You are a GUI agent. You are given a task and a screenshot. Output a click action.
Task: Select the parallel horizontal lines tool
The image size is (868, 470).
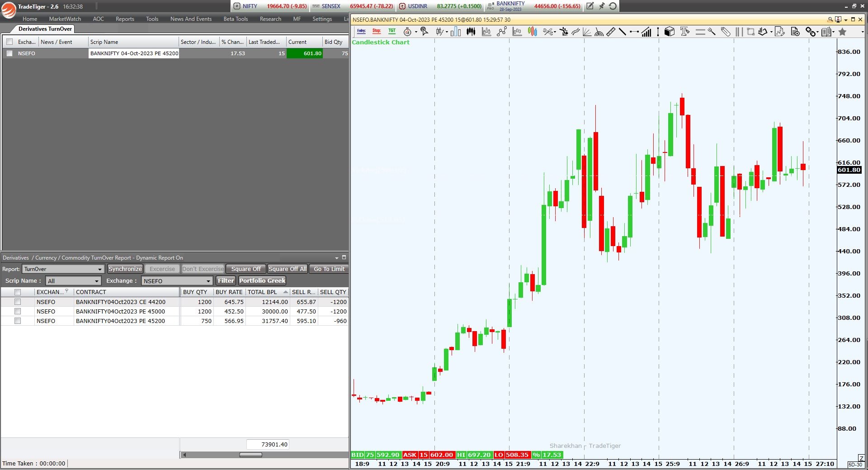pos(700,32)
